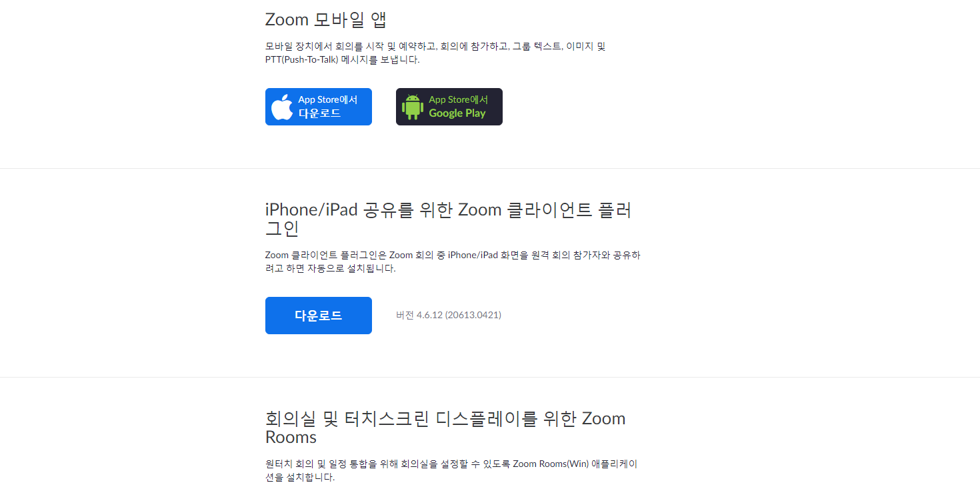Screen dimensions: 980x493
Task: Click the 'Google Play' label text
Action: [457, 113]
